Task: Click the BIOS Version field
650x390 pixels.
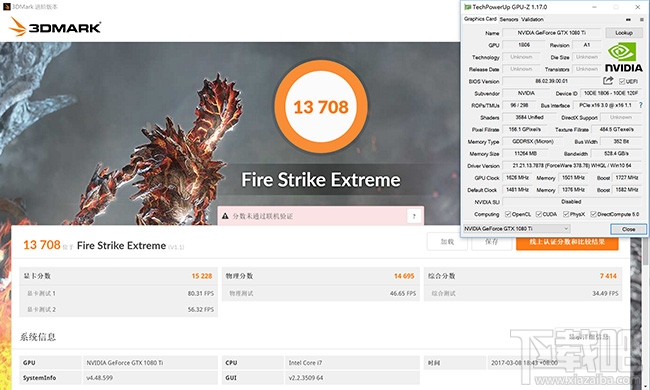Action: 551,81
